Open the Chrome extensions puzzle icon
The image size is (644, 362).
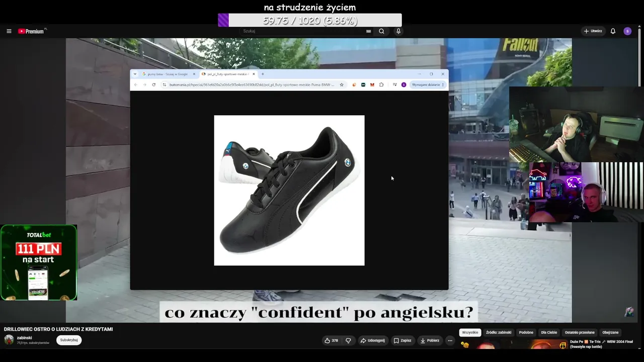tap(381, 84)
